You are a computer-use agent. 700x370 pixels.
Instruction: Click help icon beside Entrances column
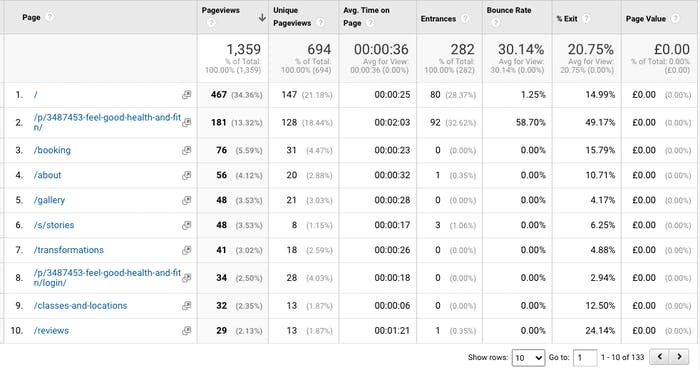pos(465,18)
